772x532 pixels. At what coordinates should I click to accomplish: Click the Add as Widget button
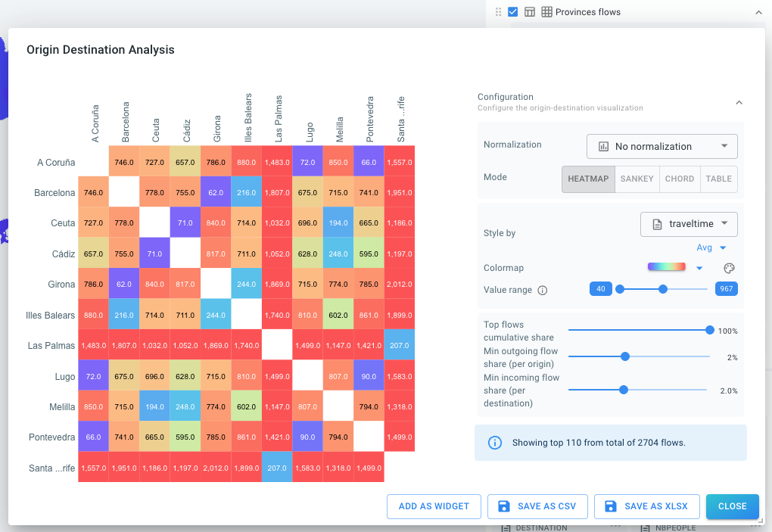pyautogui.click(x=434, y=506)
